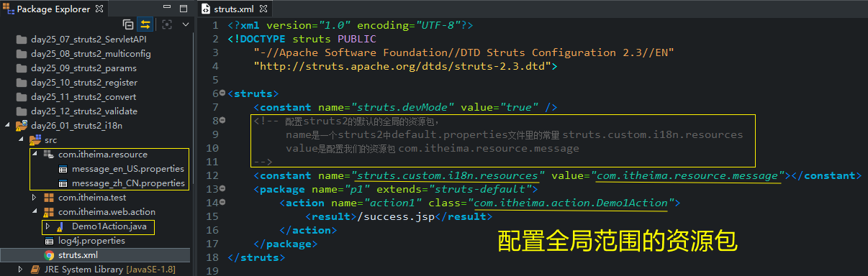Select day25_07_struts2_ServletAPI project
The width and height of the screenshot is (868, 276).
pyautogui.click(x=89, y=40)
